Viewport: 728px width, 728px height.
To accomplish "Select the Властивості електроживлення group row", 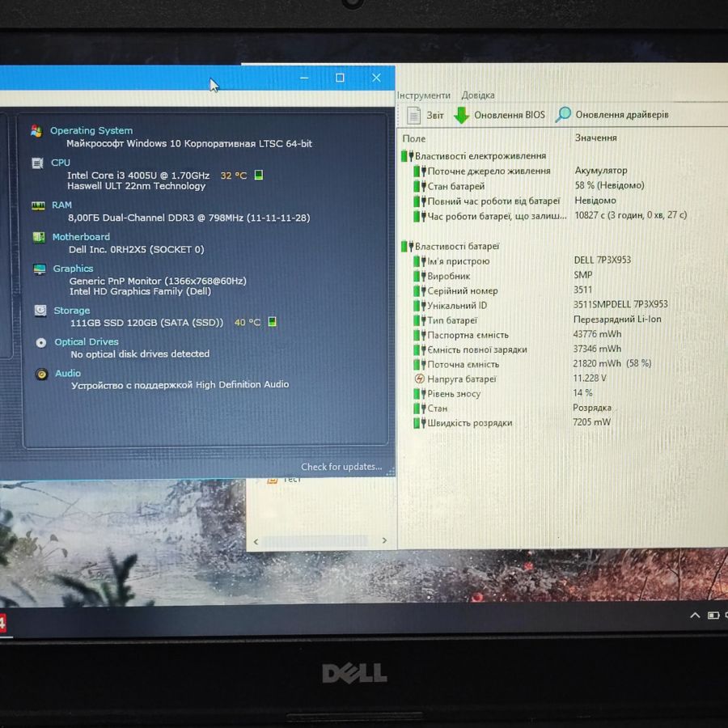I will pyautogui.click(x=474, y=156).
